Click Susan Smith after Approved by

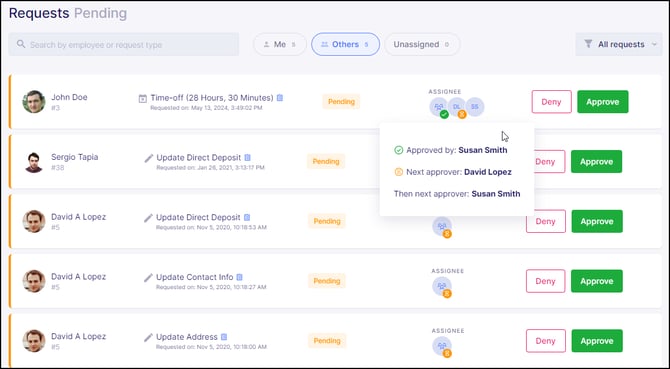483,150
